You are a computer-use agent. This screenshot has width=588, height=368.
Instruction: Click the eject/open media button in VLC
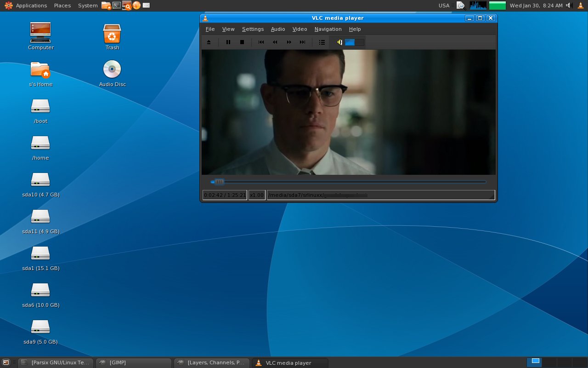coord(209,42)
